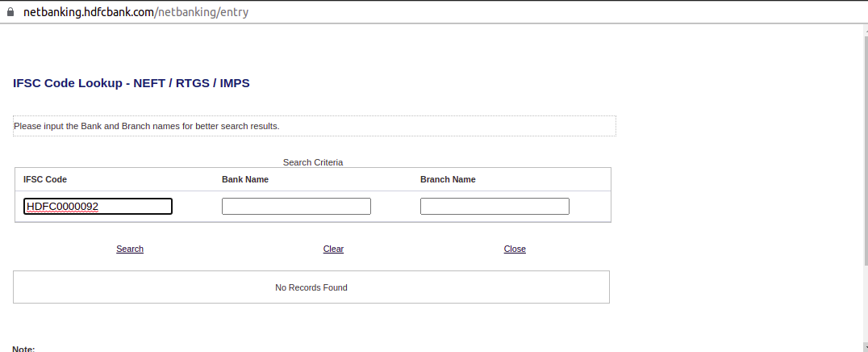The width and height of the screenshot is (868, 352).
Task: Click the No Records Found message
Action: (x=311, y=287)
